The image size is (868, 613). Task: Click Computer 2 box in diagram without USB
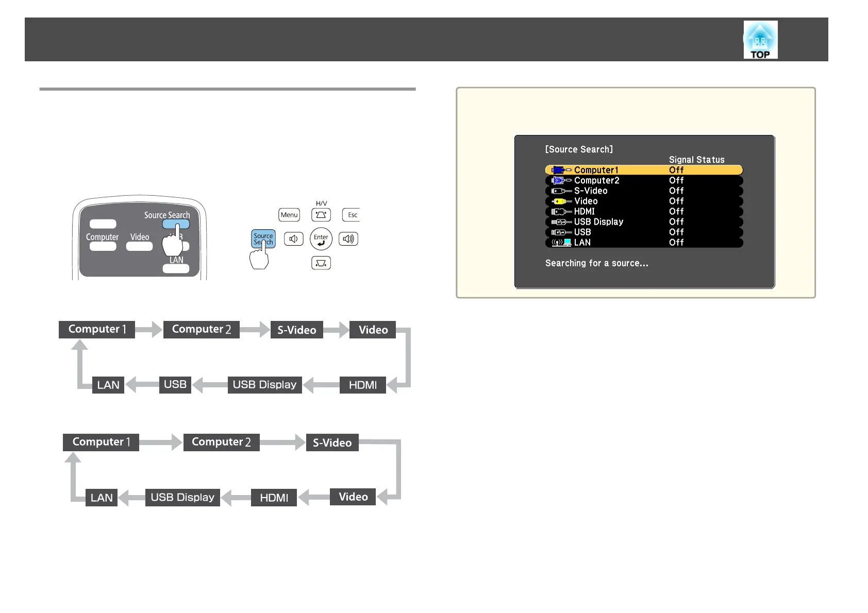point(222,442)
